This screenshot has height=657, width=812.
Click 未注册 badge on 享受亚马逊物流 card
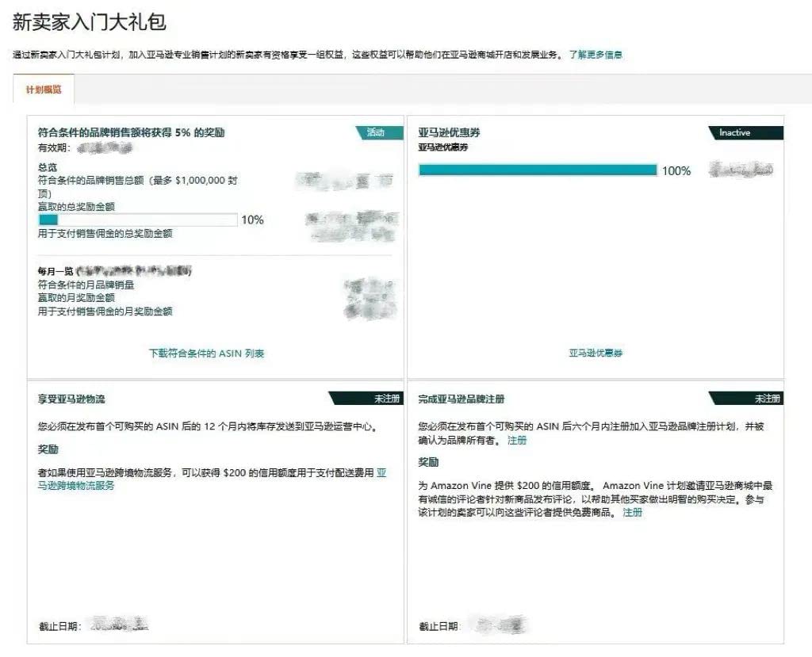coord(387,399)
